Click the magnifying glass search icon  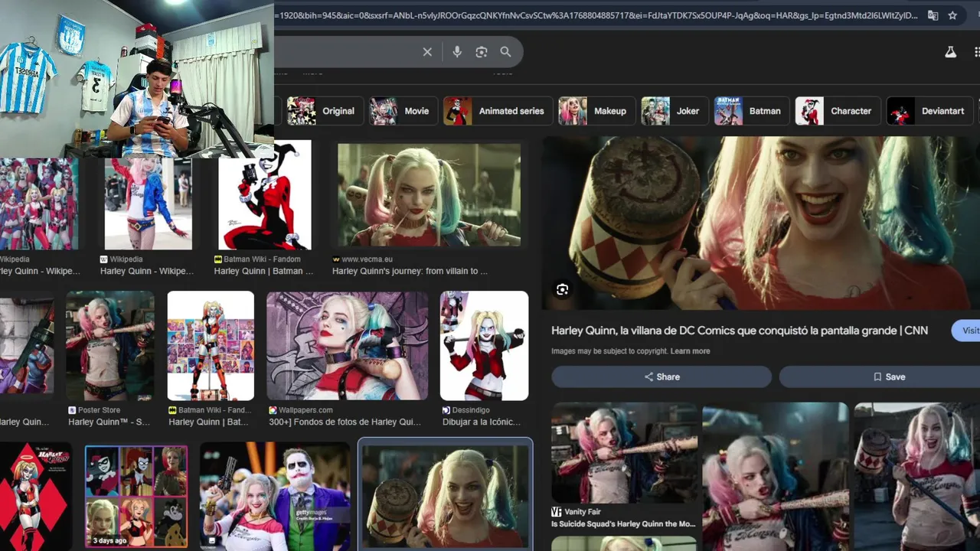(505, 52)
